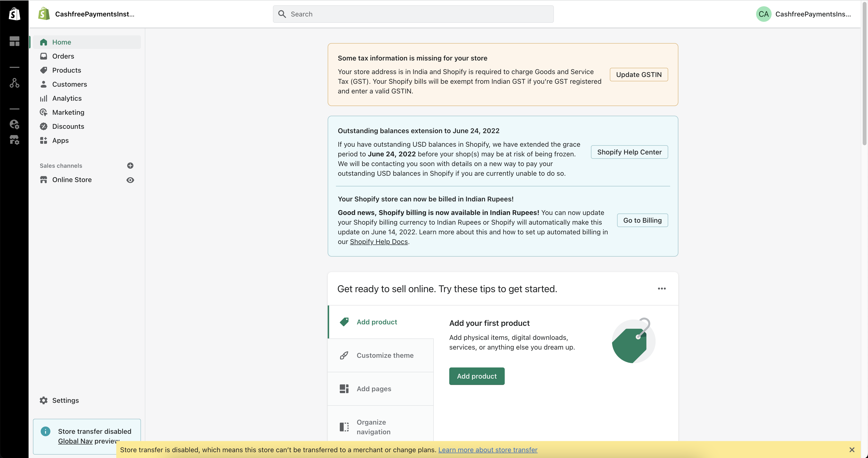
Task: Open the dashboard grid icon in the black rail
Action: (14, 41)
